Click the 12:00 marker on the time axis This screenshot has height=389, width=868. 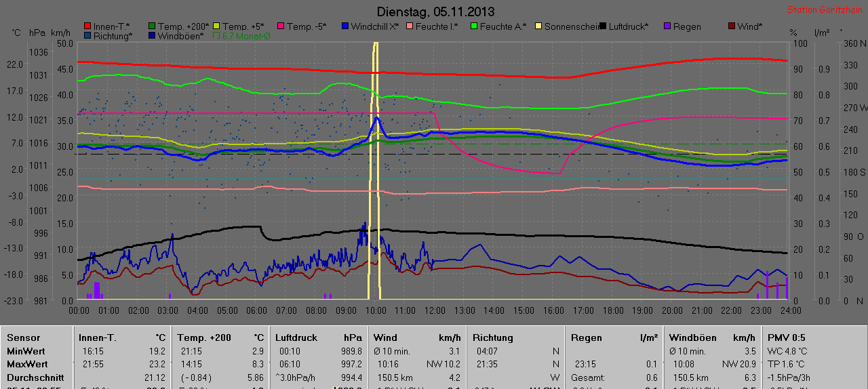pos(434,310)
